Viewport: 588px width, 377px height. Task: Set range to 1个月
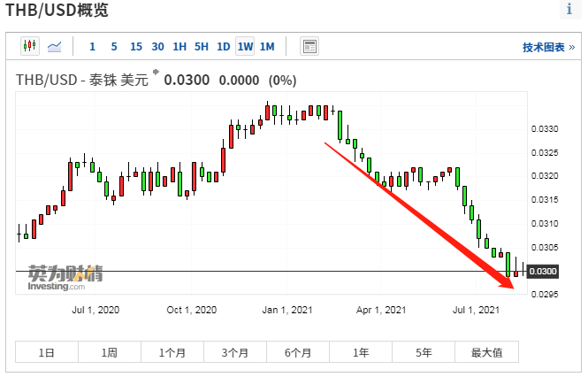[172, 352]
